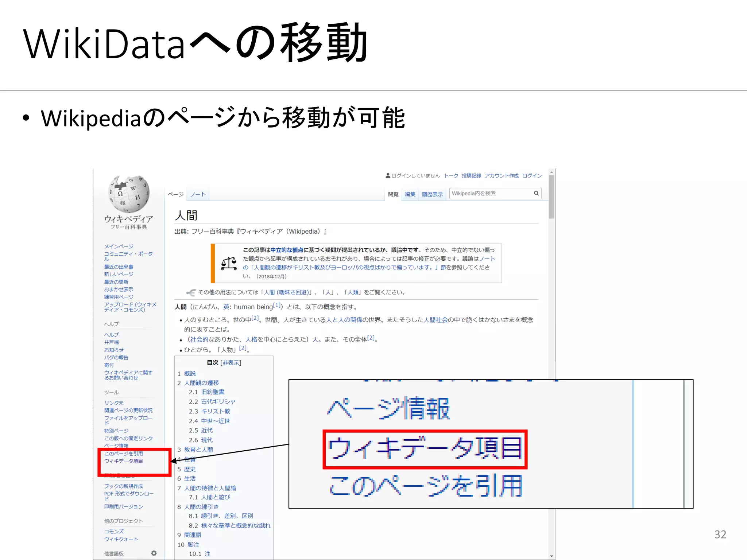Open 印刷用バージョン link

124,507
